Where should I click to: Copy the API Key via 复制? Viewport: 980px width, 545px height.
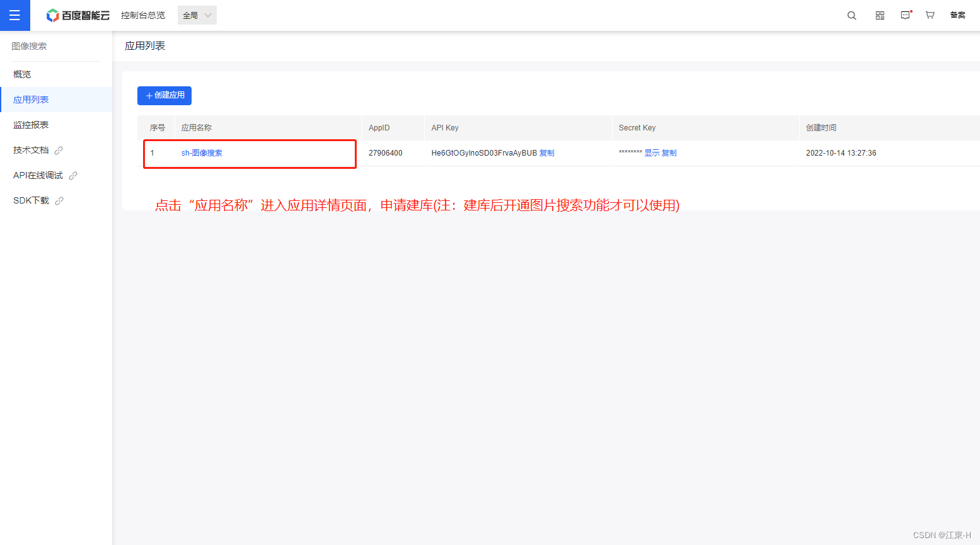(547, 153)
